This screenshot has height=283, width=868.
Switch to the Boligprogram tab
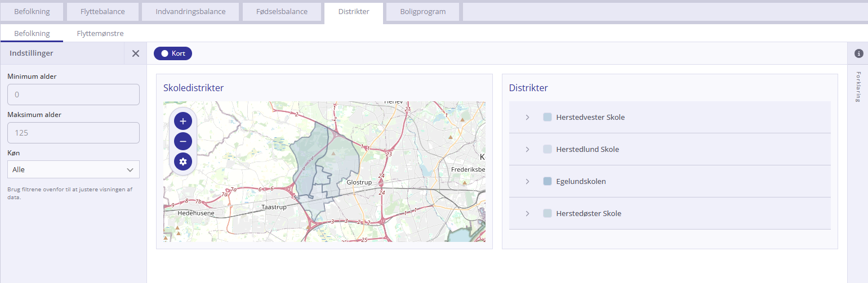pos(422,11)
